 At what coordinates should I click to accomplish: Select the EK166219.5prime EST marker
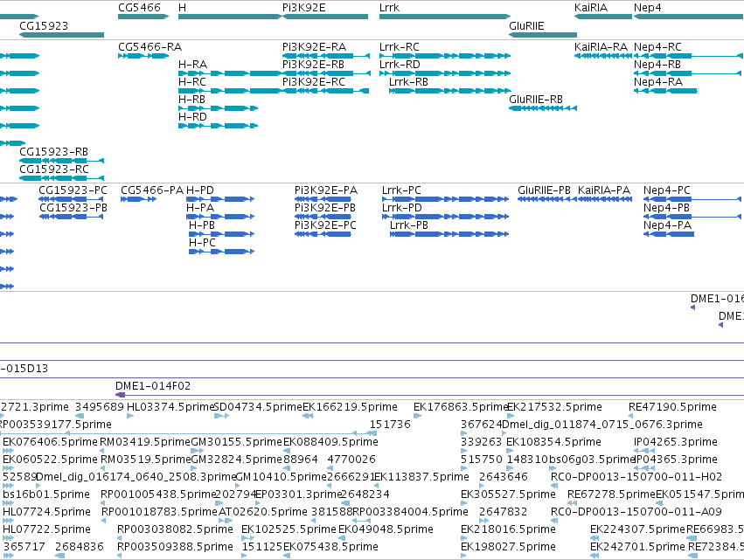308,417
